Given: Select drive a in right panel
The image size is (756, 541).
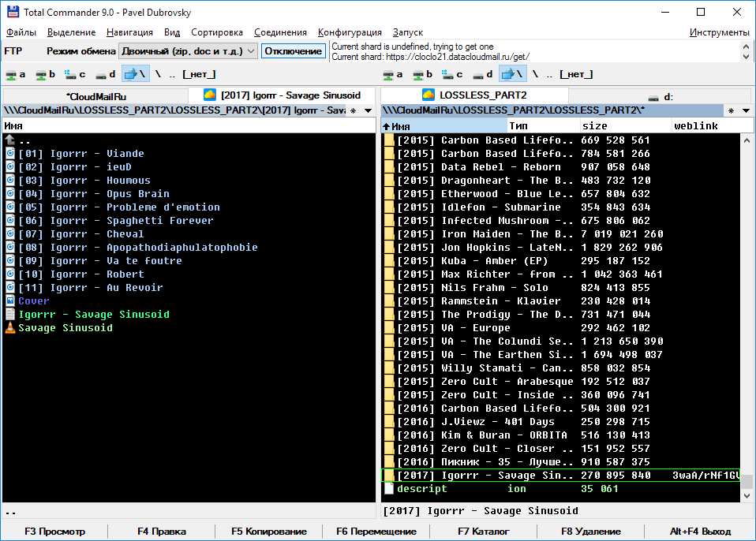Looking at the screenshot, I should (392, 74).
